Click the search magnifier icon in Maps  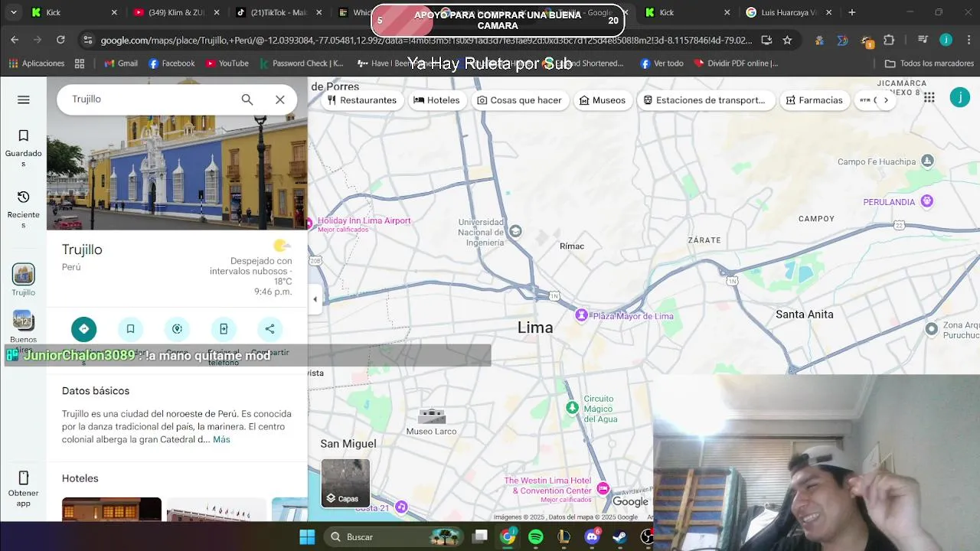(247, 99)
